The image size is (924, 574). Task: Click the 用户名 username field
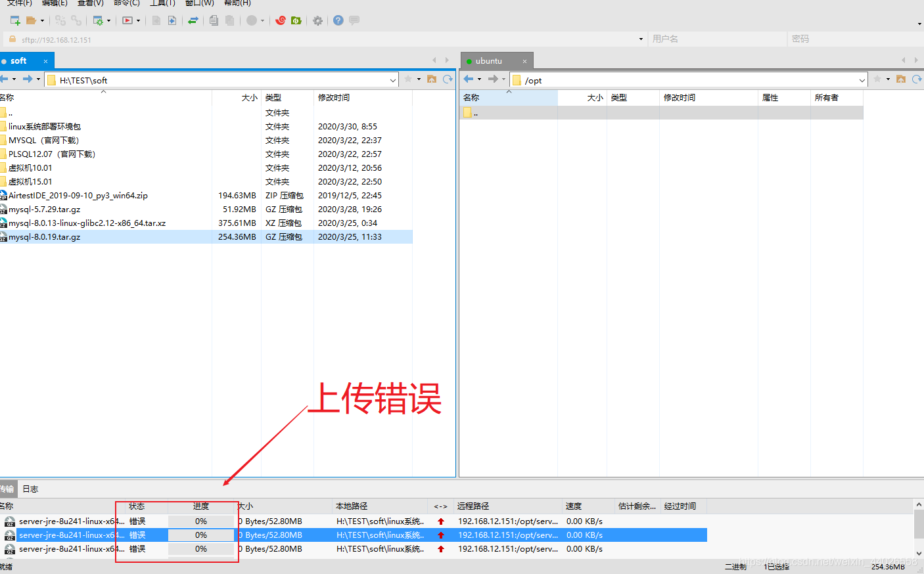(718, 39)
